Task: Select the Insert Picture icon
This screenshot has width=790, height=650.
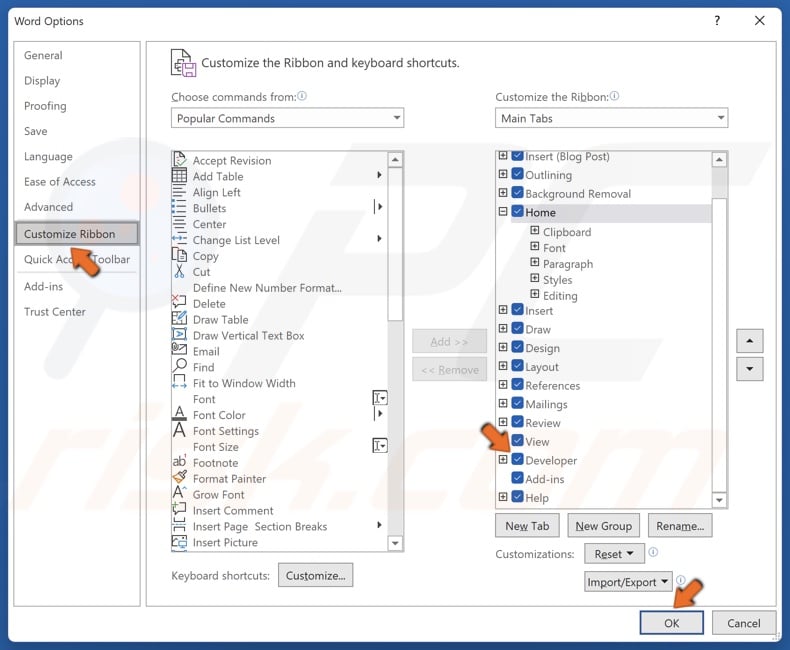Action: (x=179, y=542)
